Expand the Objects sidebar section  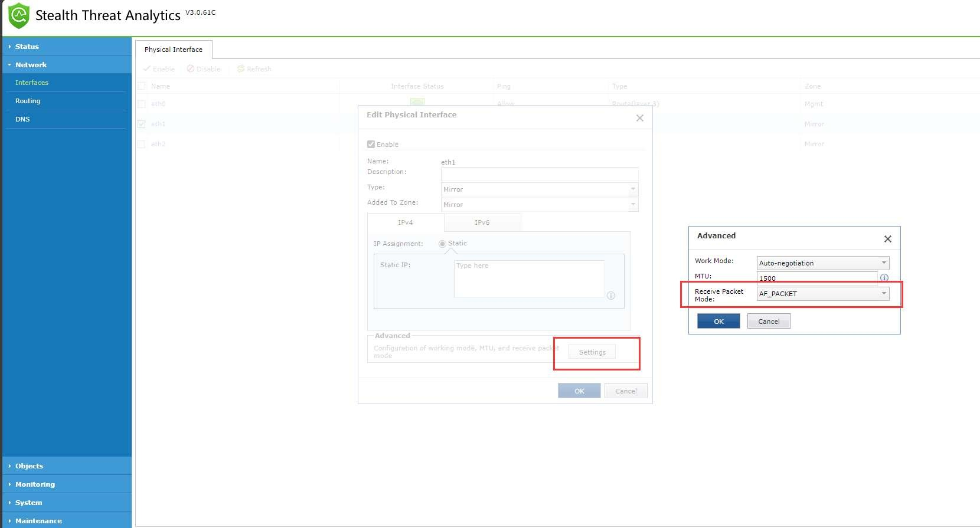point(67,466)
